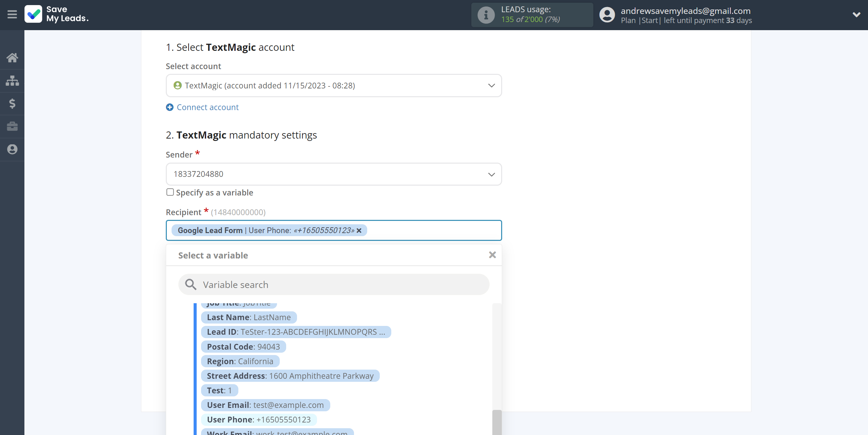868x435 pixels.
Task: Select the Lead ID variable
Action: (296, 332)
